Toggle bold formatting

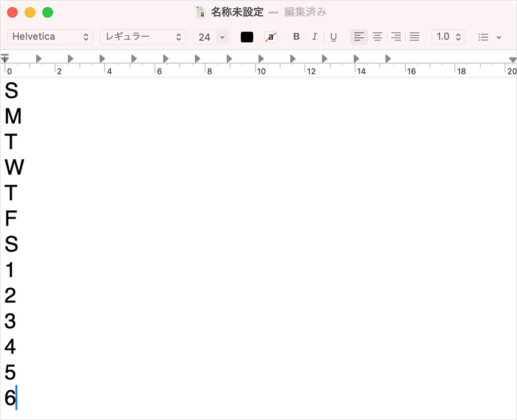tap(296, 37)
